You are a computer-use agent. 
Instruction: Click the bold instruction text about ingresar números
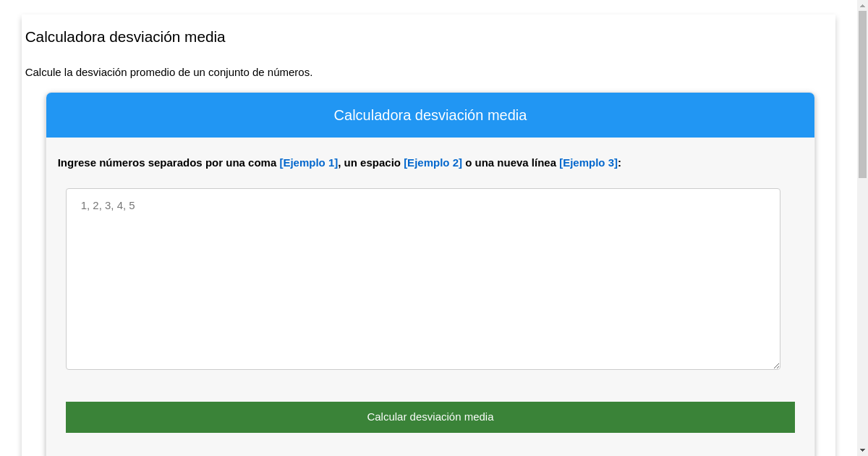click(166, 163)
